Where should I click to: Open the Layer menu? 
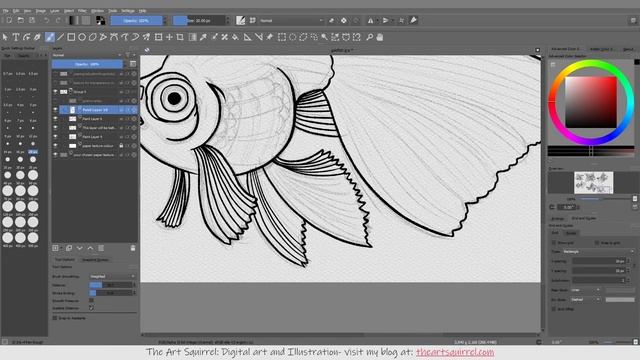pyautogui.click(x=54, y=11)
